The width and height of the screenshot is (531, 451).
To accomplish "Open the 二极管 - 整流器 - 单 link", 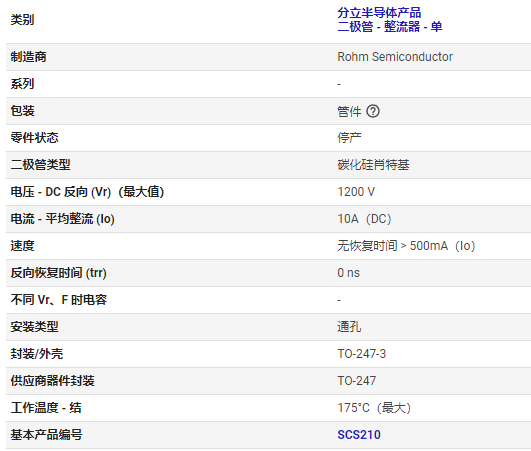I will 390,26.
